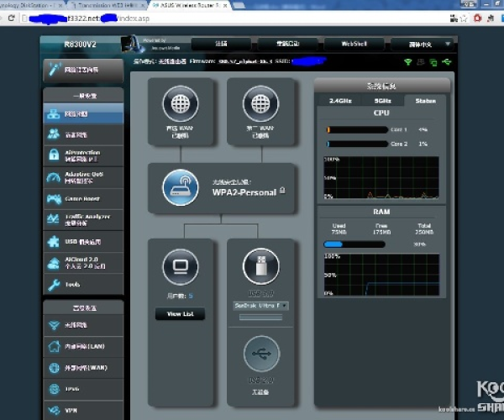
Task: Open the WebShell button
Action: coord(354,44)
